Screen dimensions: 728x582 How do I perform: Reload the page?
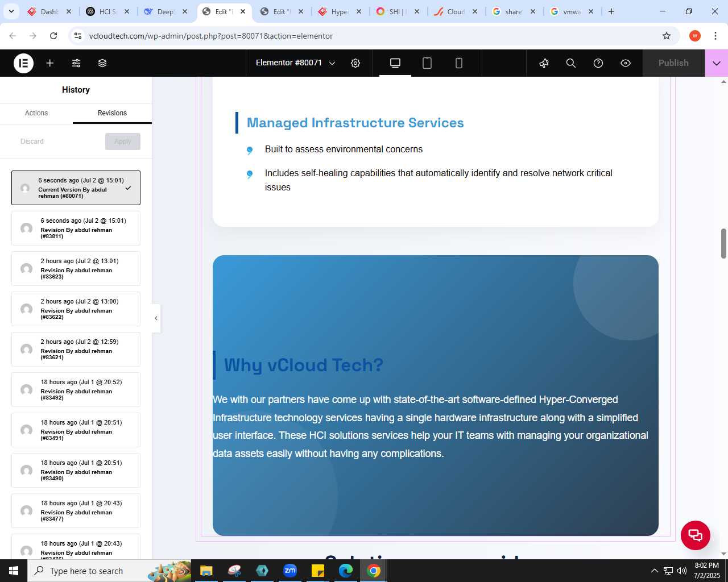(53, 36)
